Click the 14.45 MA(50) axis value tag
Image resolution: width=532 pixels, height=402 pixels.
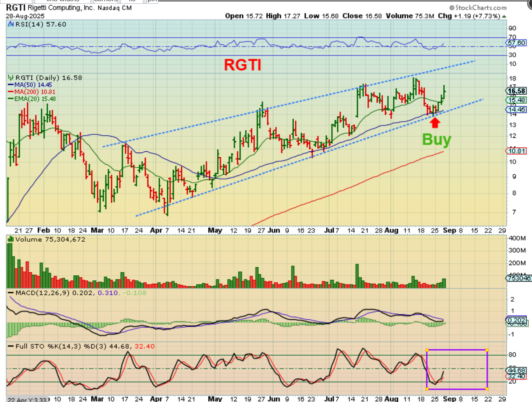click(x=516, y=109)
